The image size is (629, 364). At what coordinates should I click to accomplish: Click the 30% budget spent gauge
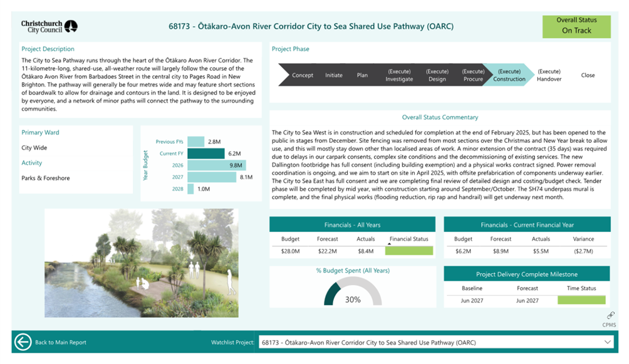pyautogui.click(x=353, y=291)
